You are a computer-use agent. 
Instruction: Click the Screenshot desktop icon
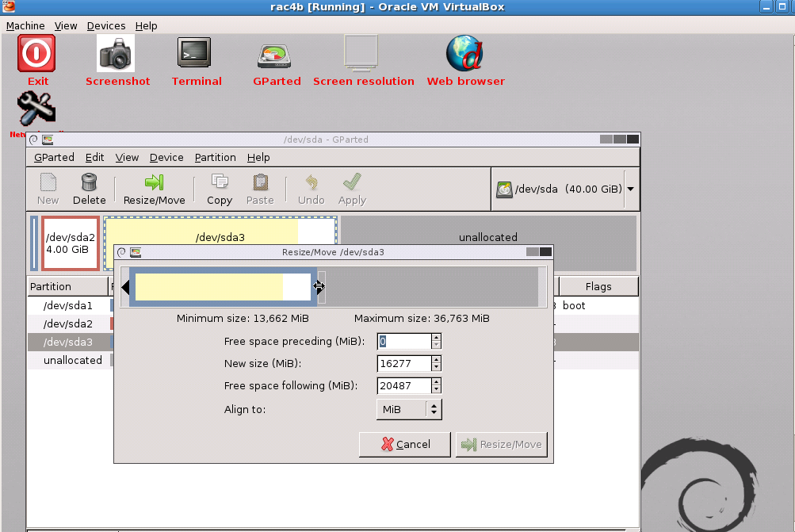(117, 54)
